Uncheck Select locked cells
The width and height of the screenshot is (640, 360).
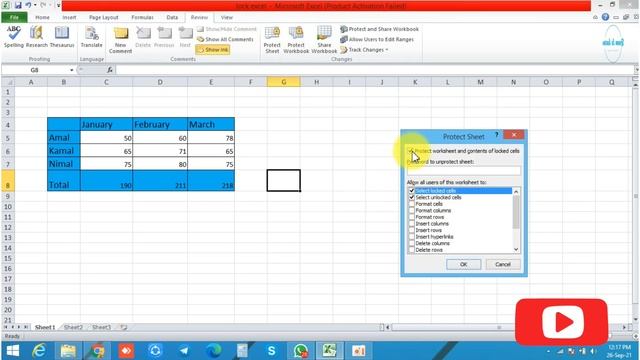pyautogui.click(x=411, y=191)
